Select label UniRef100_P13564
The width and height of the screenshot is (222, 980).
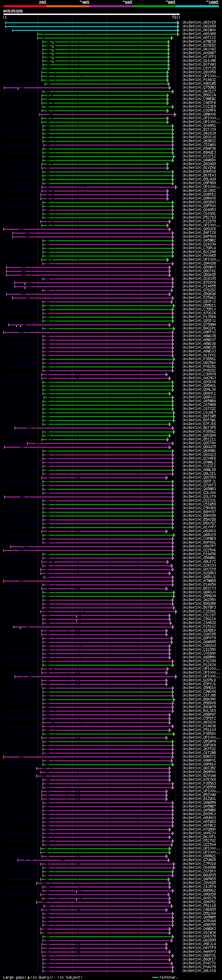pos(199,317)
